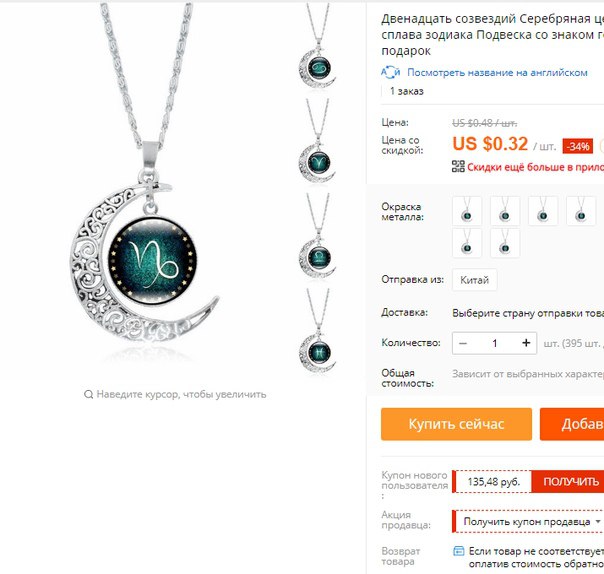Select the Pisces zodiac necklace thumbnail
The width and height of the screenshot is (604, 574).
pos(318,332)
